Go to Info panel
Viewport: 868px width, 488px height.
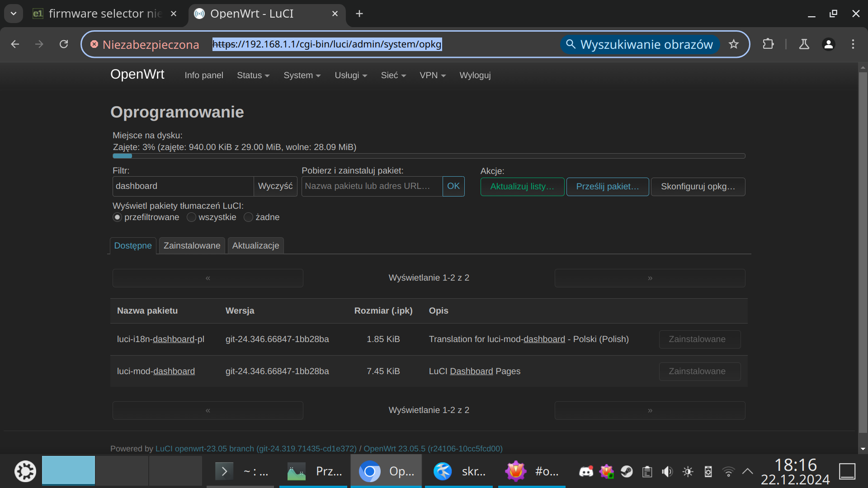click(x=204, y=75)
